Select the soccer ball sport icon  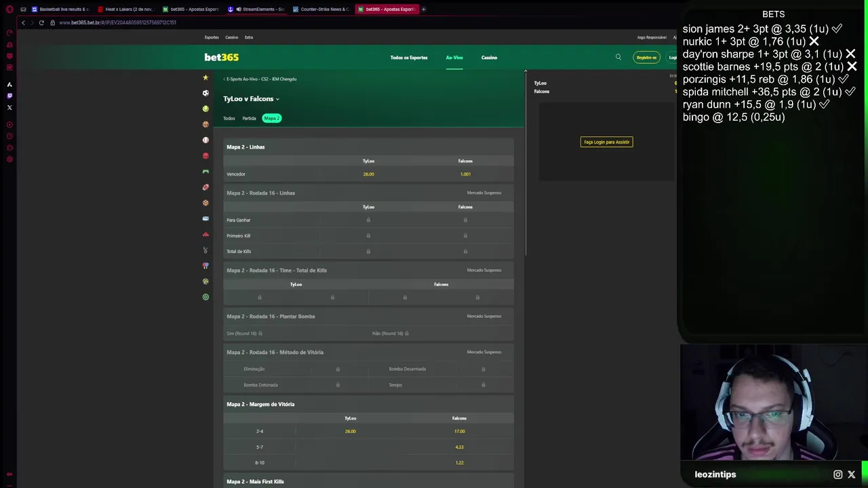(205, 93)
